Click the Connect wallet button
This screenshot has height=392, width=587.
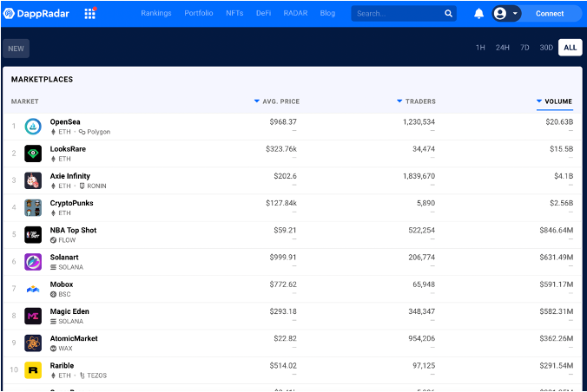pyautogui.click(x=550, y=14)
